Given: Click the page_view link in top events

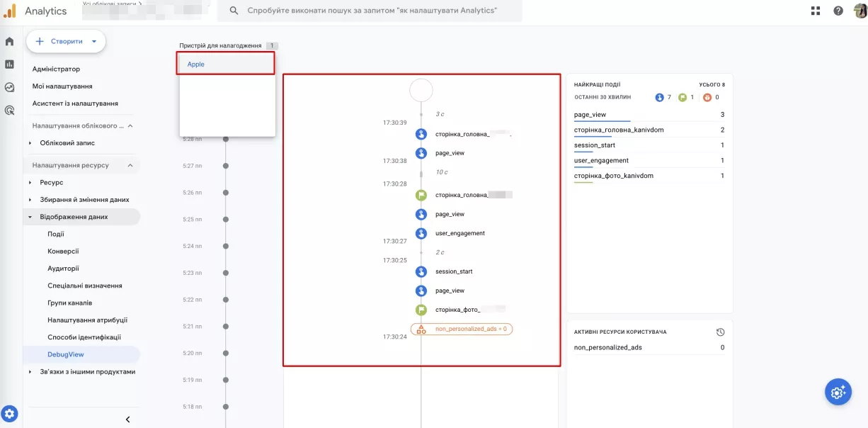Looking at the screenshot, I should pyautogui.click(x=590, y=115).
